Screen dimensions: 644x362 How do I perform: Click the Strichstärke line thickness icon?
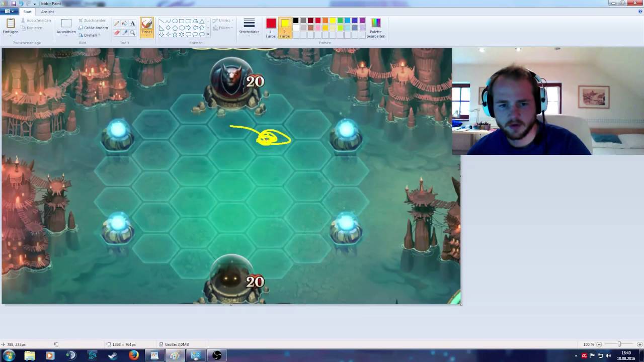tap(249, 23)
